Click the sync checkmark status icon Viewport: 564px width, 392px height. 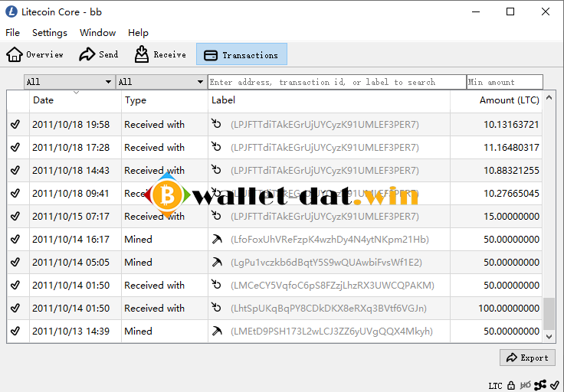(x=554, y=385)
